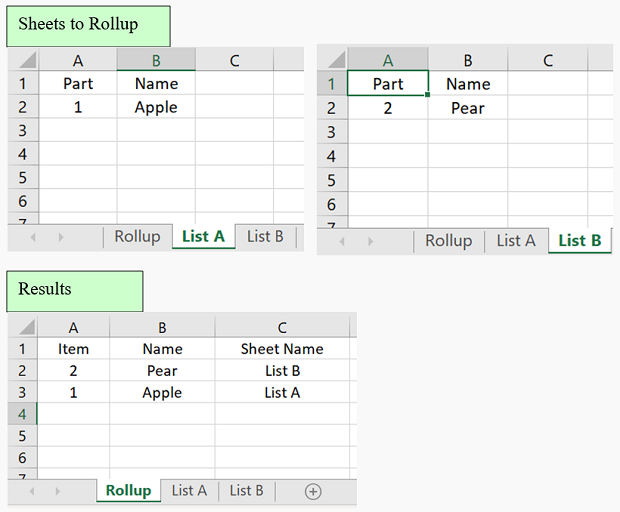Switch to Rollup tab in active List B workbook
The image size is (620, 512).
pos(448,241)
